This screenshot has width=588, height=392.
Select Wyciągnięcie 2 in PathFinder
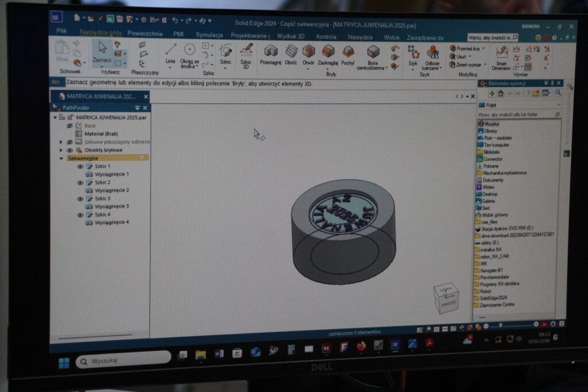coord(111,190)
